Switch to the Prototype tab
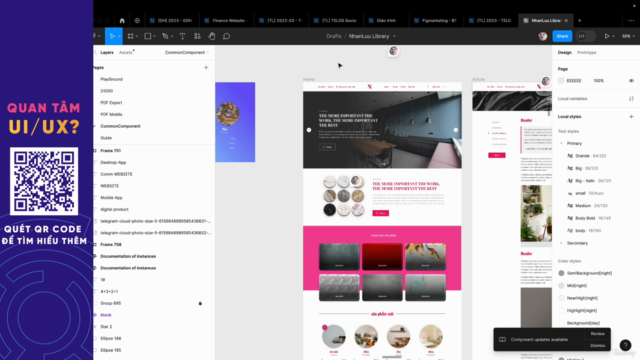 587,53
